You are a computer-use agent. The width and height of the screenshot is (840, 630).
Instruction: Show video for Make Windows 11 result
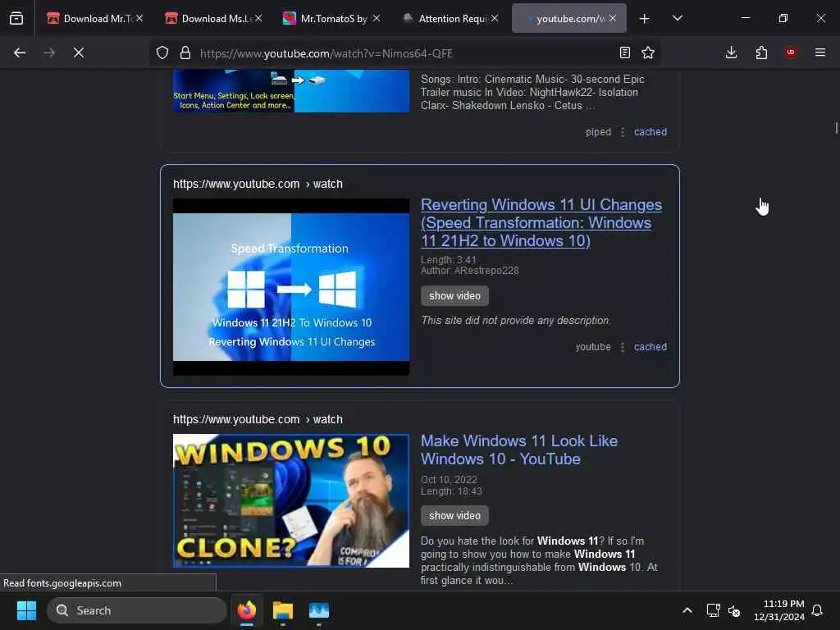tap(454, 515)
